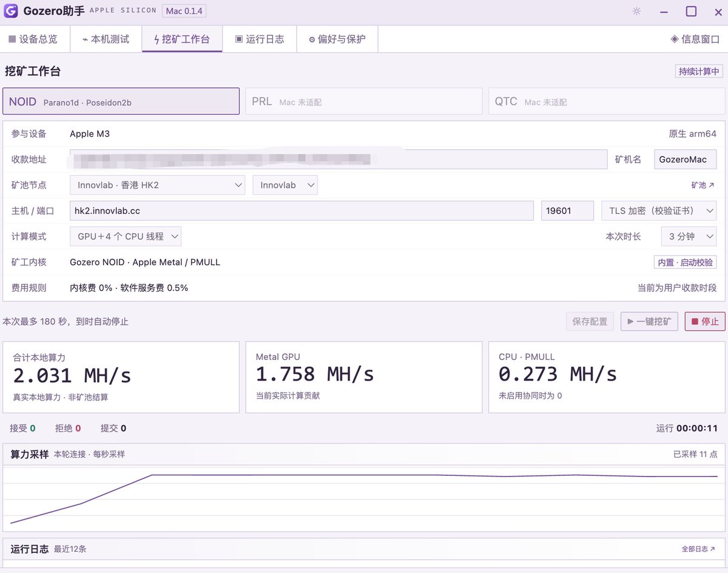Select the NOID coin card
This screenshot has width=728, height=573.
(121, 101)
